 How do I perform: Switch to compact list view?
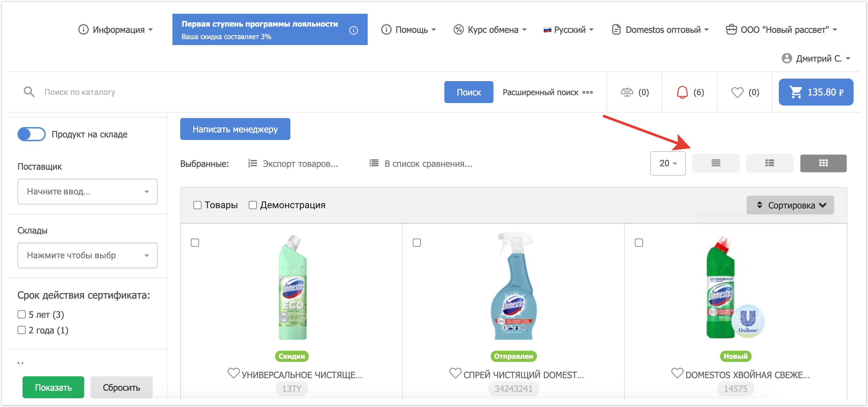[x=715, y=163]
